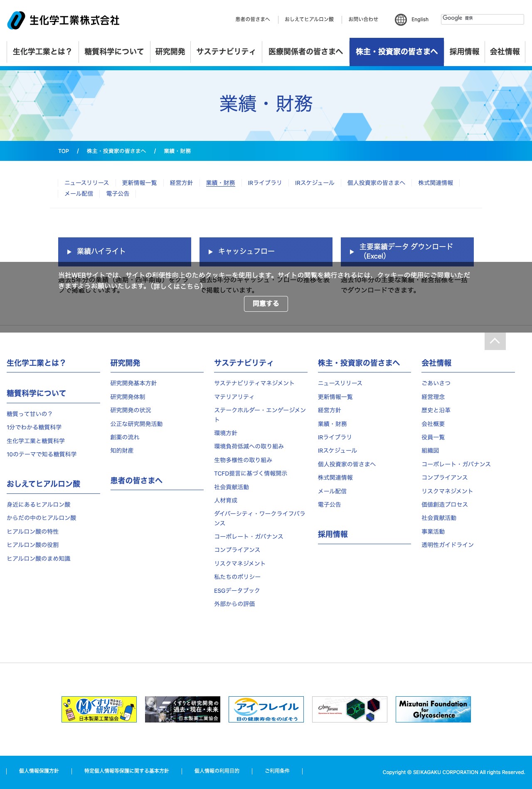This screenshot has width=532, height=789.
Task: Open the アイフレイル banner
Action: click(266, 709)
